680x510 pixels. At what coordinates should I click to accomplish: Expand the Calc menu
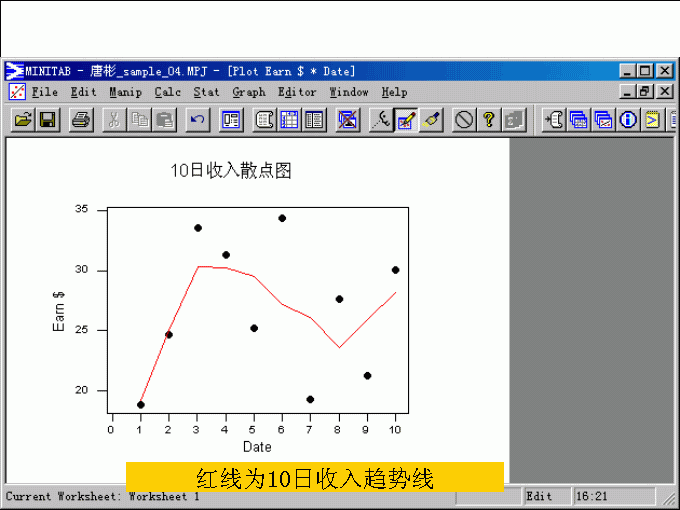(x=168, y=92)
